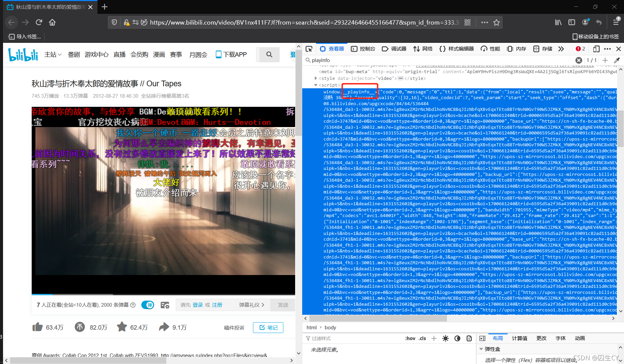Collapse the script node
Viewport: 624px width, 364px height.
click(316, 85)
